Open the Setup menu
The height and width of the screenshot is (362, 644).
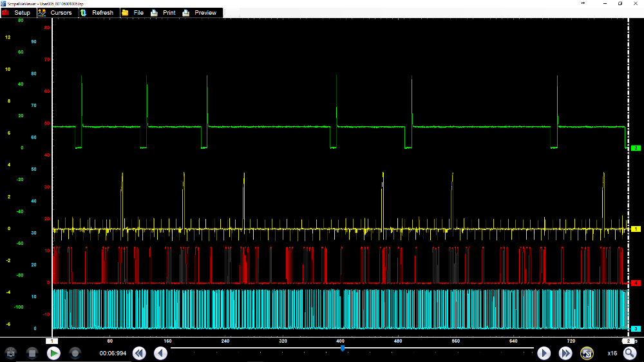[17, 13]
